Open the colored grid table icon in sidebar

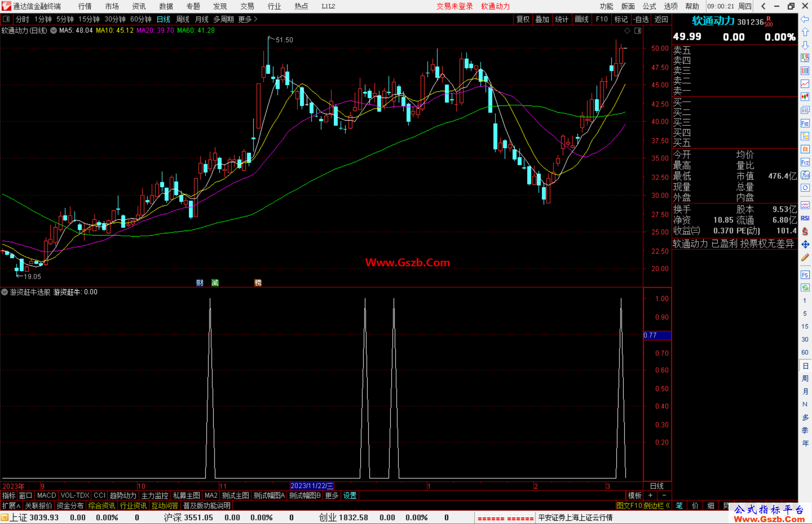coord(805,71)
